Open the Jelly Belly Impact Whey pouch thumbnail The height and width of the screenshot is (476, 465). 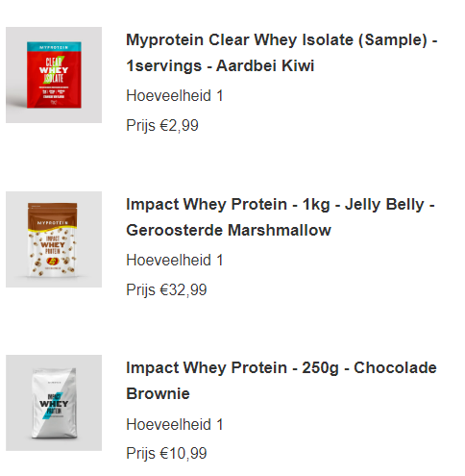[54, 239]
